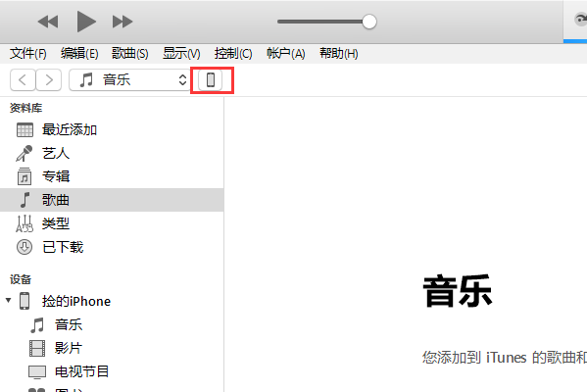Image resolution: width=587 pixels, height=392 pixels.
Task: Click the download arrow icon beside 已下载
Action: tap(24, 247)
